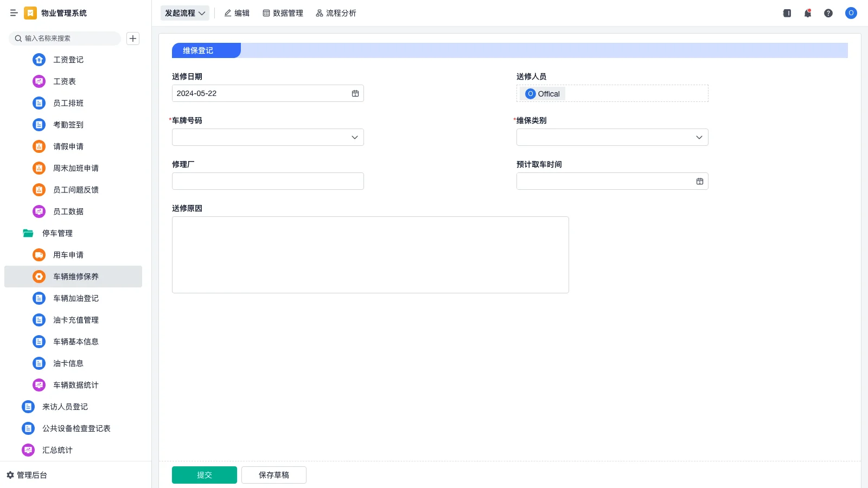The width and height of the screenshot is (868, 488).
Task: Click the plus icon to add application
Action: [133, 38]
